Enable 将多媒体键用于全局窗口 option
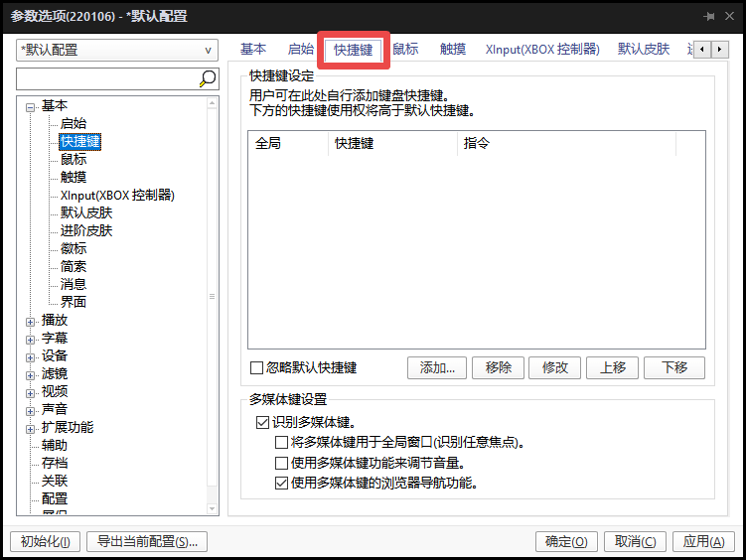Image resolution: width=746 pixels, height=560 pixels. [x=282, y=443]
